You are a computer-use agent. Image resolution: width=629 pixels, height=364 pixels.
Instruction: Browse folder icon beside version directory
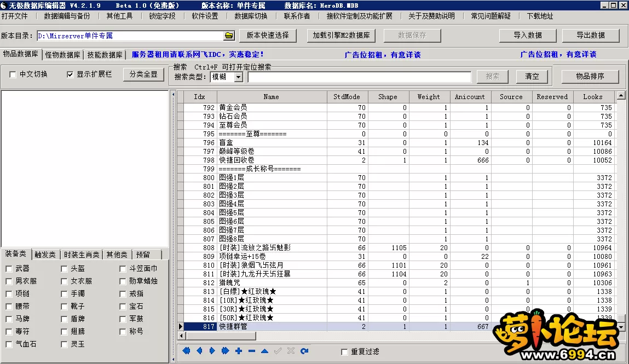[x=229, y=36]
